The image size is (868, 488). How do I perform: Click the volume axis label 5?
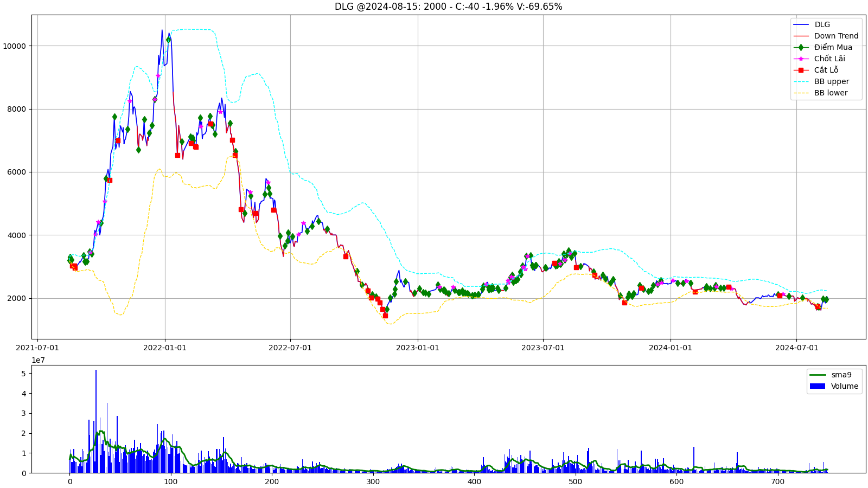(23, 374)
